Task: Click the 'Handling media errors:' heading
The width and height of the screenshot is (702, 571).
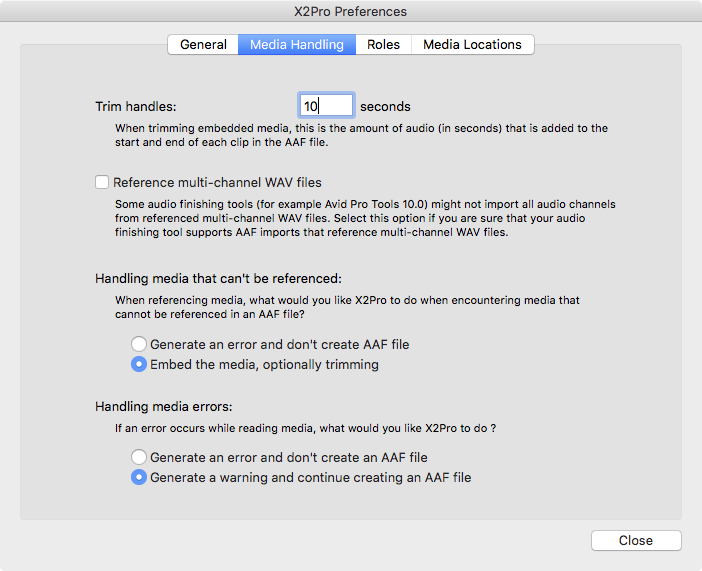Action: (x=163, y=407)
